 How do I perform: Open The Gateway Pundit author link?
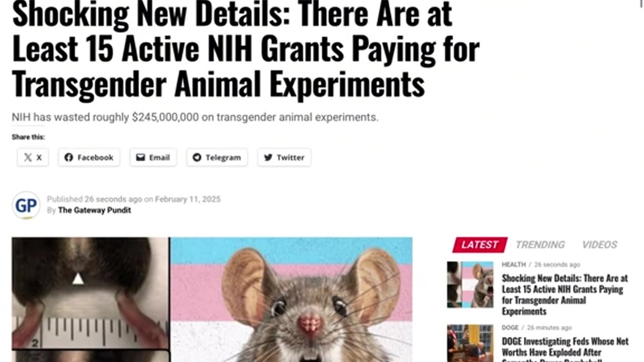pyautogui.click(x=95, y=210)
